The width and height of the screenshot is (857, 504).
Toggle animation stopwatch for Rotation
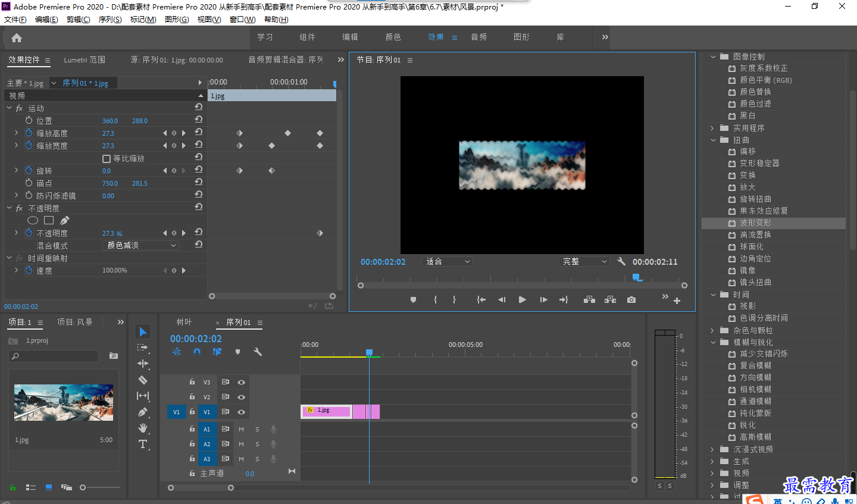click(x=29, y=170)
